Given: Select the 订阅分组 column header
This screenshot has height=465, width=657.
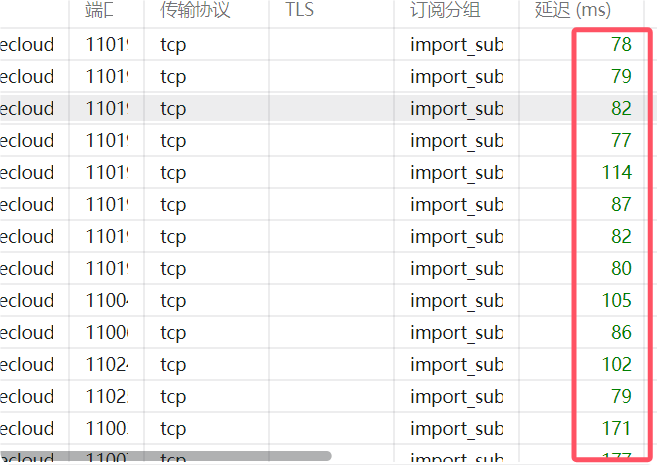Looking at the screenshot, I should [x=447, y=11].
